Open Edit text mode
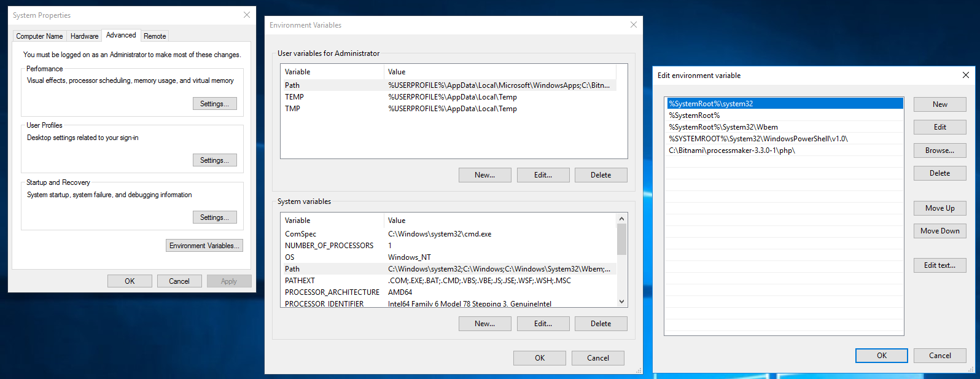The image size is (980, 379). (x=939, y=265)
